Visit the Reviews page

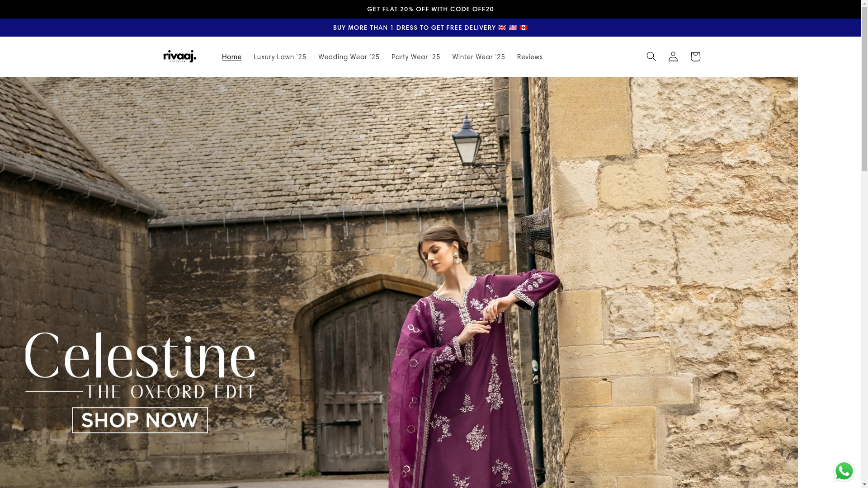[530, 57]
